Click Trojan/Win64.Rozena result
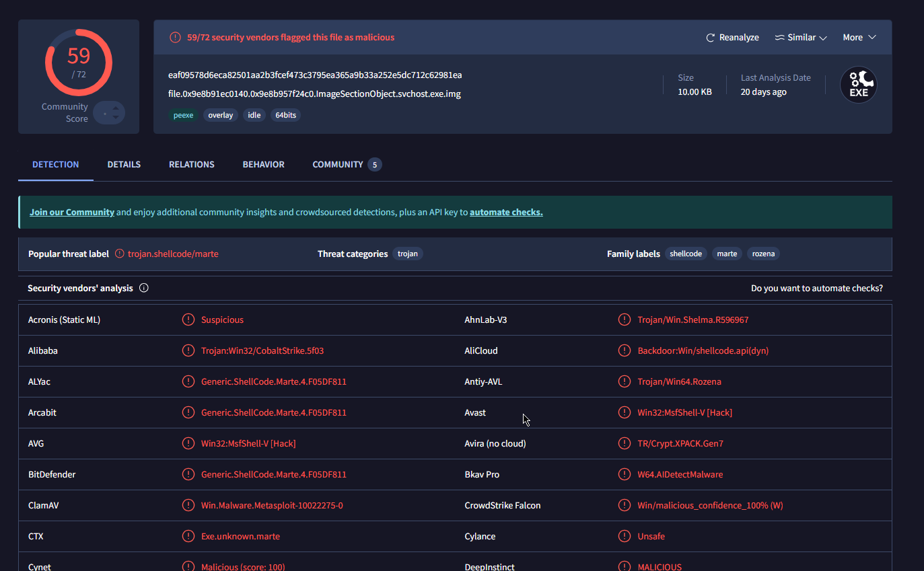924x571 pixels. tap(680, 382)
